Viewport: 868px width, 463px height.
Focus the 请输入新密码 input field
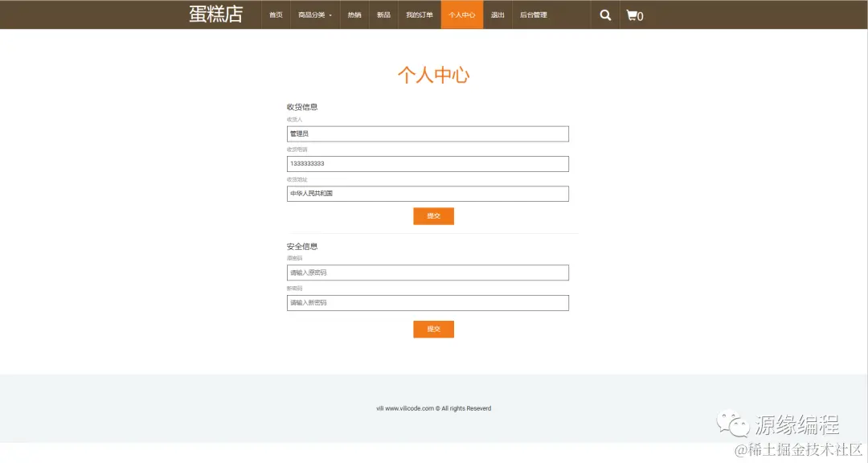point(428,302)
